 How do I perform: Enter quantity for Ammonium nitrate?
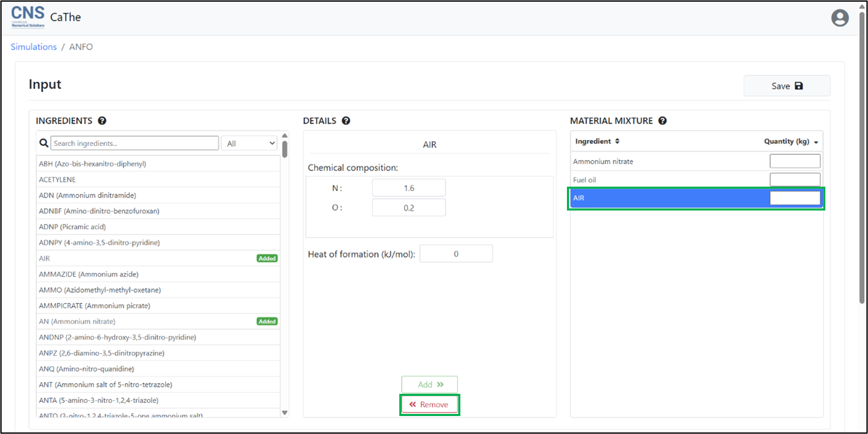(x=794, y=161)
